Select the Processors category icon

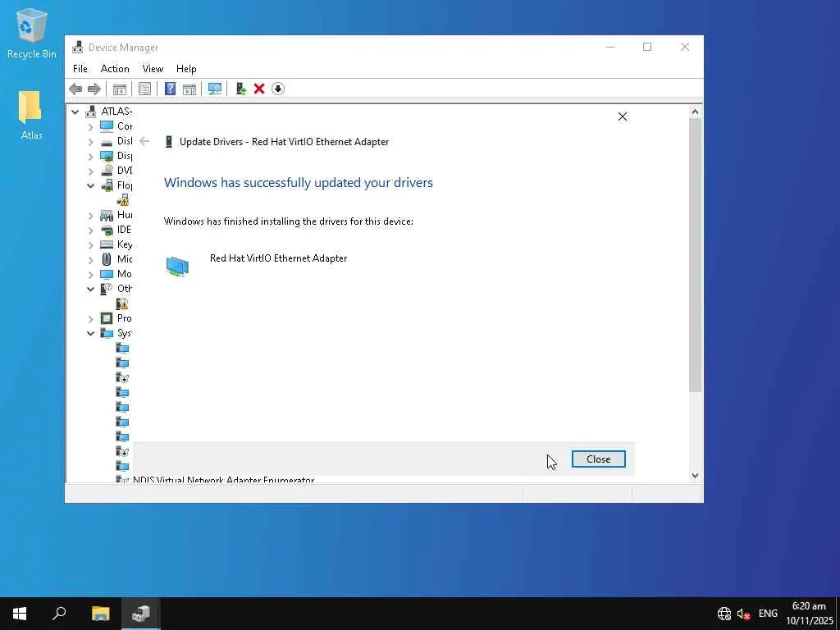(107, 318)
